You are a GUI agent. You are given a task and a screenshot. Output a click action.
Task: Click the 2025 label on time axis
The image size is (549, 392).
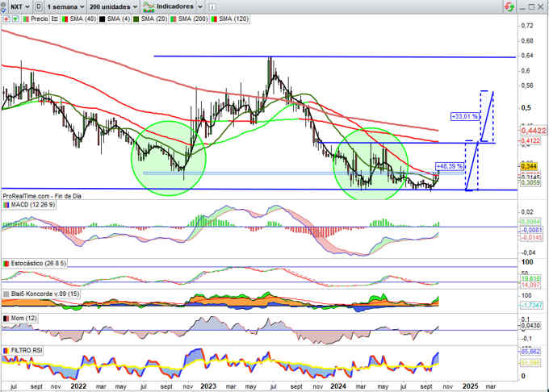(471, 386)
